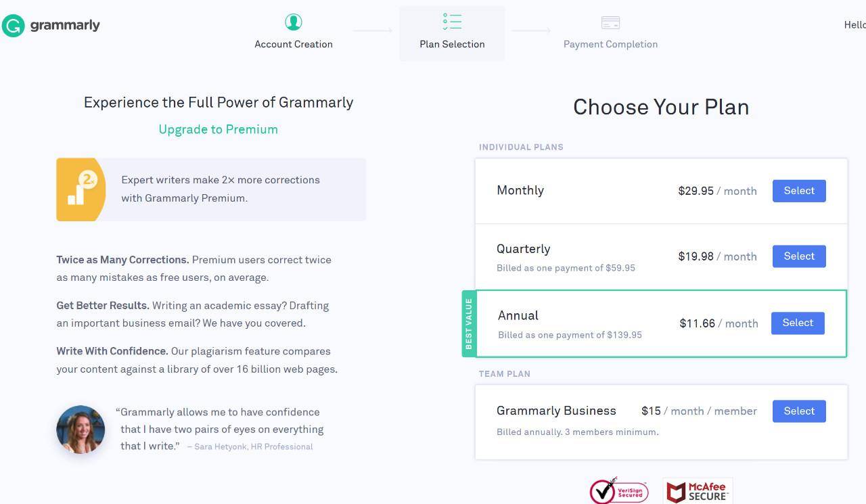Open the Plan Selection step label

click(452, 45)
